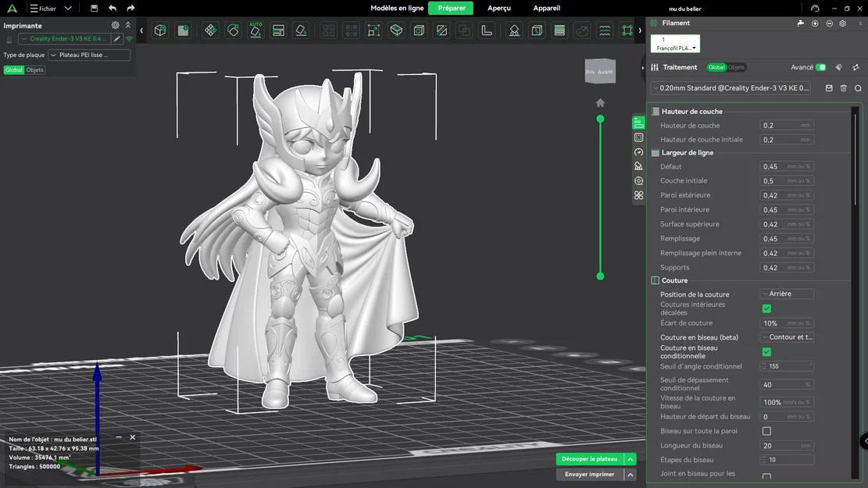Save the process preset with disk icon
The width and height of the screenshot is (868, 488).
click(x=829, y=88)
